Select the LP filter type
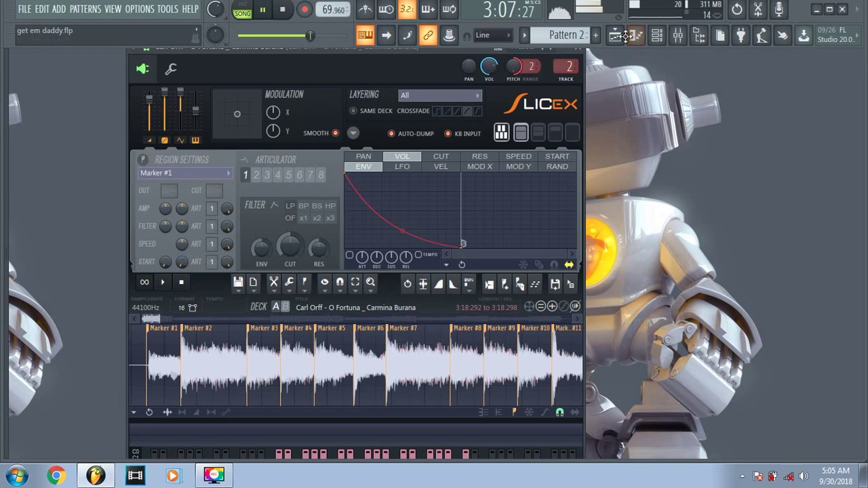 point(290,205)
